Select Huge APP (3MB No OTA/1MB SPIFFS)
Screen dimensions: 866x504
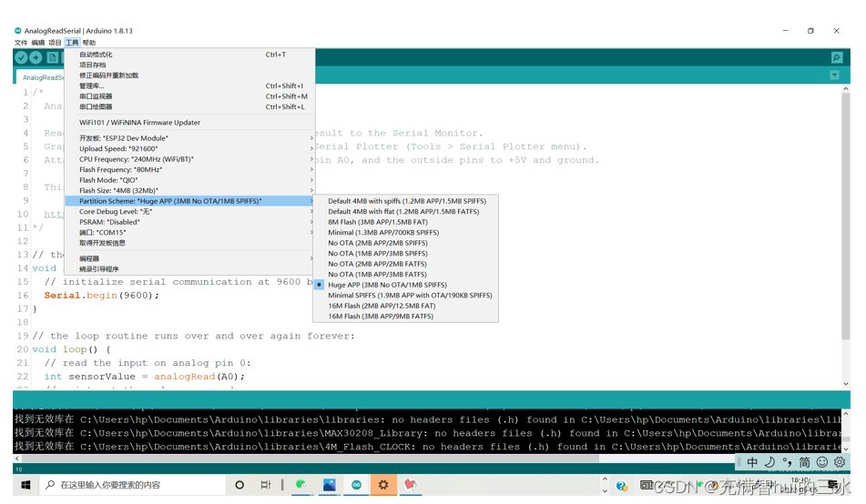click(406, 286)
